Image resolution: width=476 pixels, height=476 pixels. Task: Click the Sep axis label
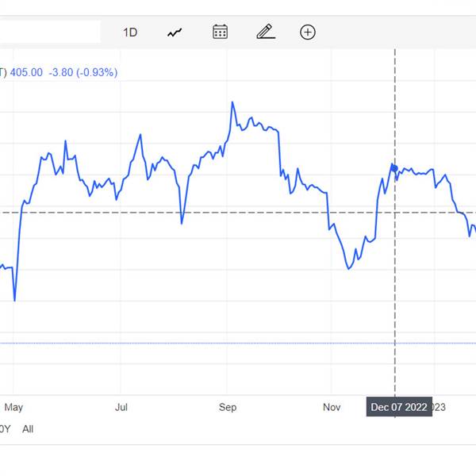tap(228, 407)
